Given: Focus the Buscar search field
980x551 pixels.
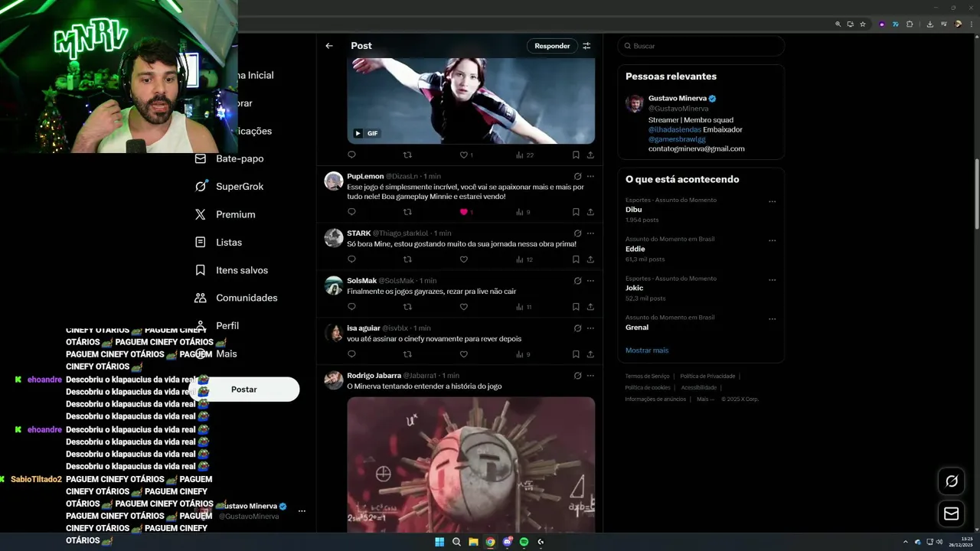Looking at the screenshot, I should pos(701,46).
